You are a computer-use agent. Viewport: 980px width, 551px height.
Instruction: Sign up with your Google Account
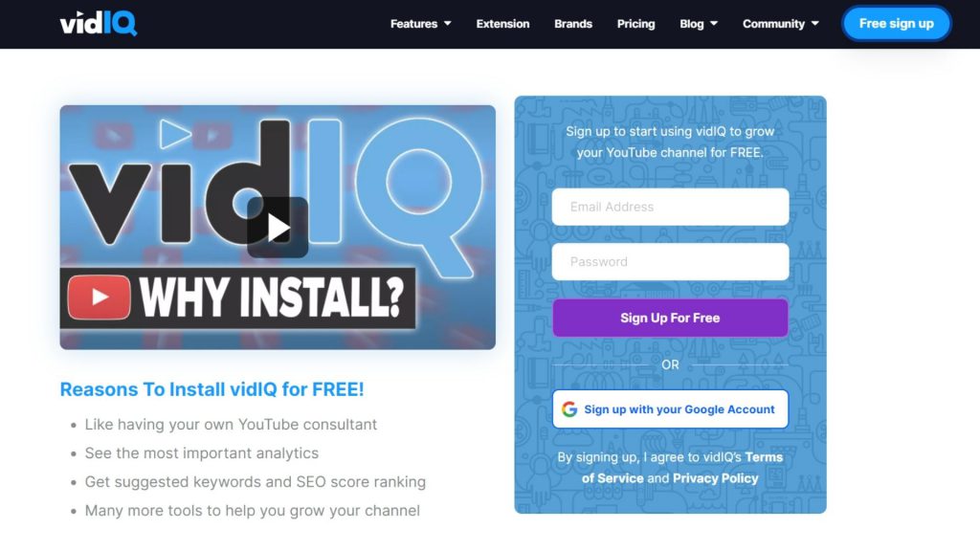[670, 409]
